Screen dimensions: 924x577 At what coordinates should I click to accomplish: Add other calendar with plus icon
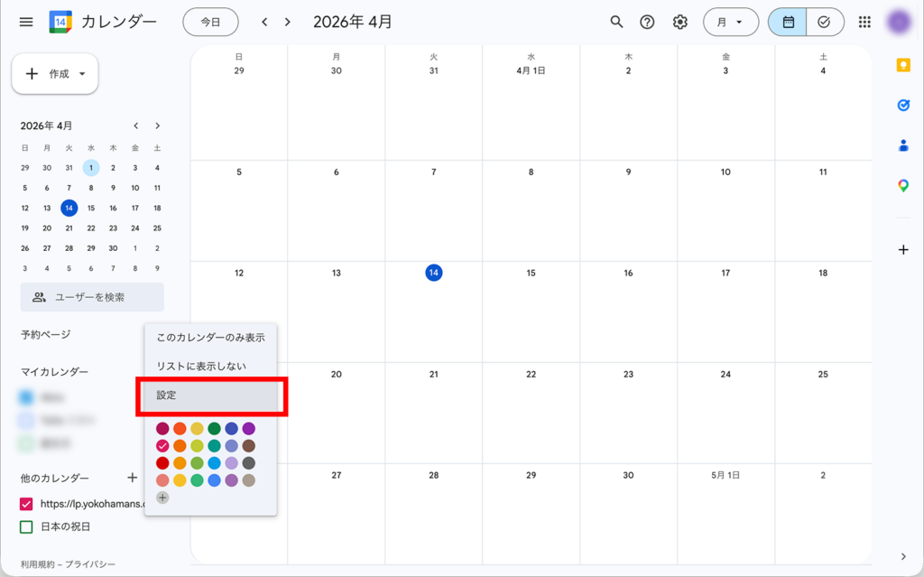(132, 478)
